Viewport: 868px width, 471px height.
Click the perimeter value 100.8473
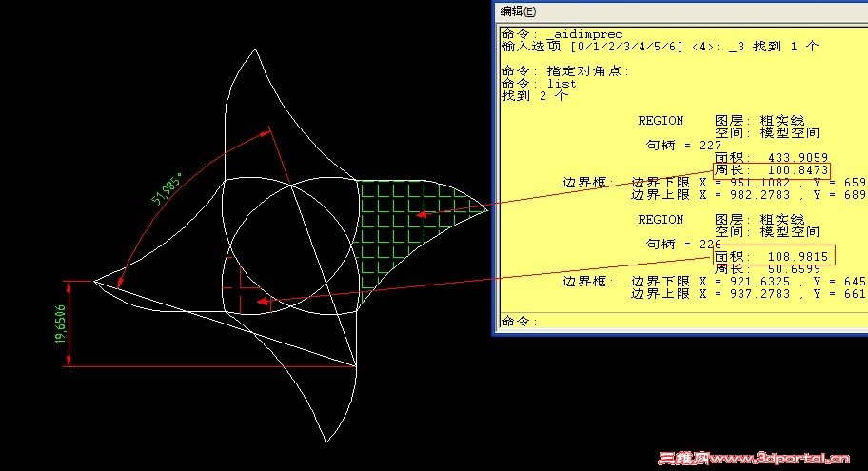[x=798, y=170]
